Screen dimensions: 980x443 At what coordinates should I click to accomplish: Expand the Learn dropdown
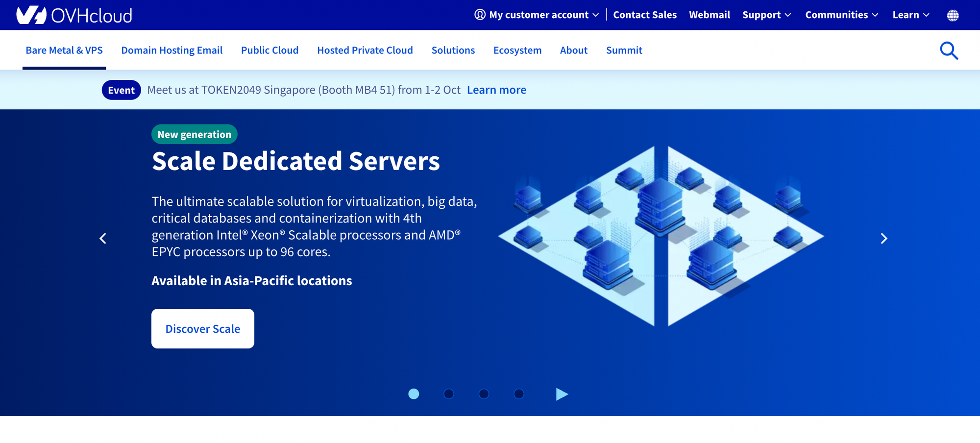(911, 15)
